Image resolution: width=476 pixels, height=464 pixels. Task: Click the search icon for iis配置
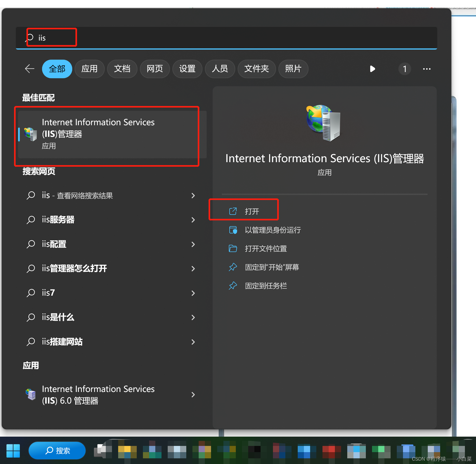(x=31, y=244)
